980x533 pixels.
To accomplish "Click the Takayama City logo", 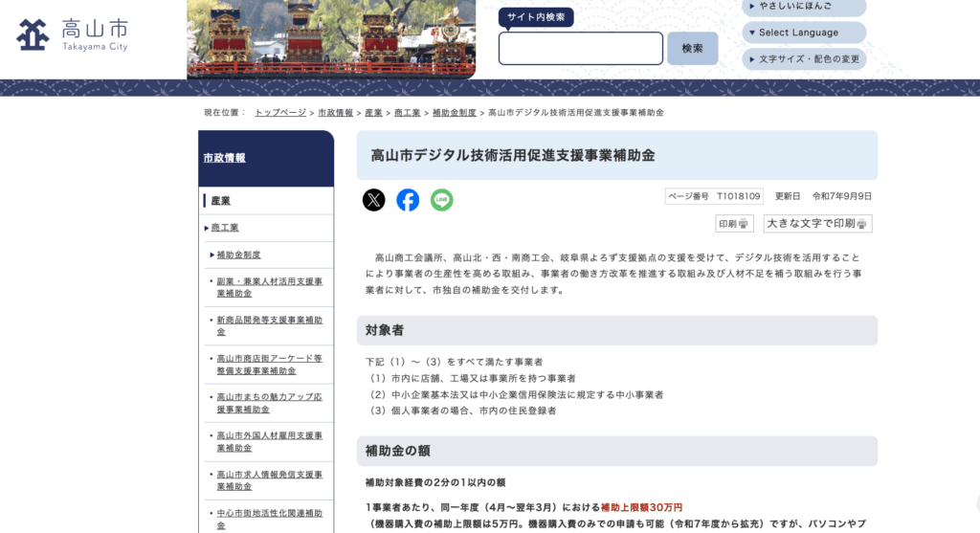I will (x=72, y=34).
